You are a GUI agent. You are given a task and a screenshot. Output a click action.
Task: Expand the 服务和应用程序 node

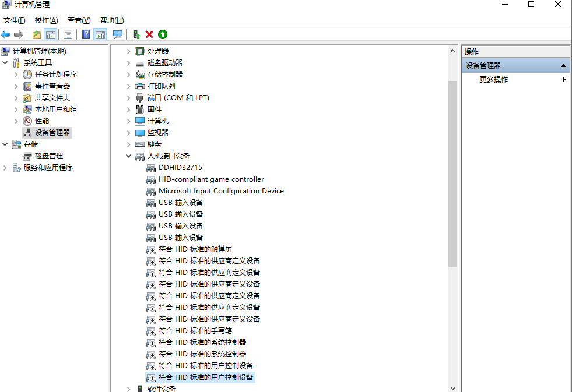[5, 168]
